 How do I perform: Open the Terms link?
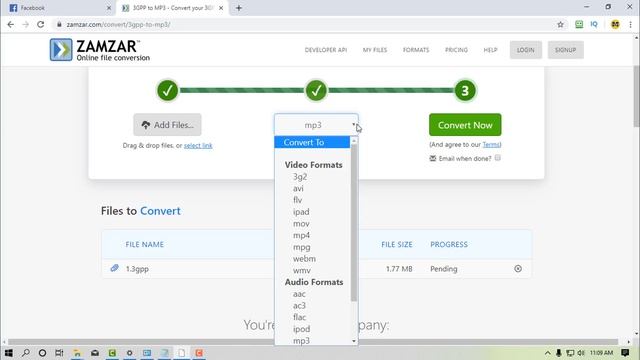coord(491,144)
